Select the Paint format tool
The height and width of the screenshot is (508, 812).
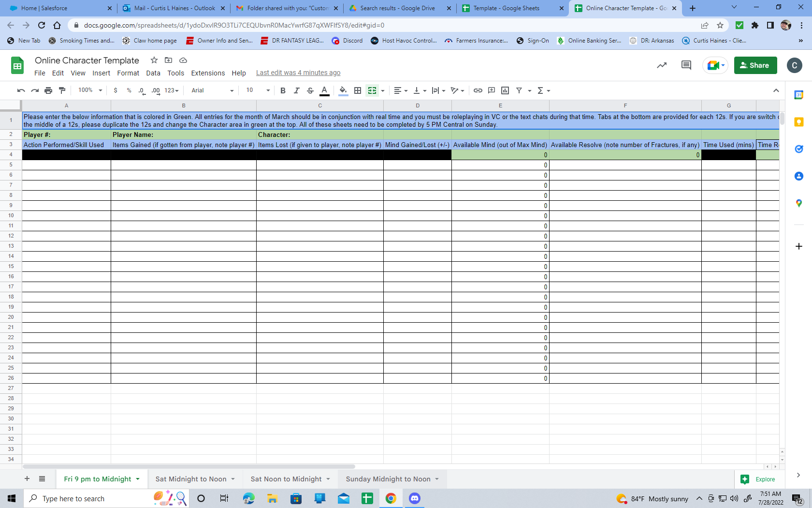(62, 90)
